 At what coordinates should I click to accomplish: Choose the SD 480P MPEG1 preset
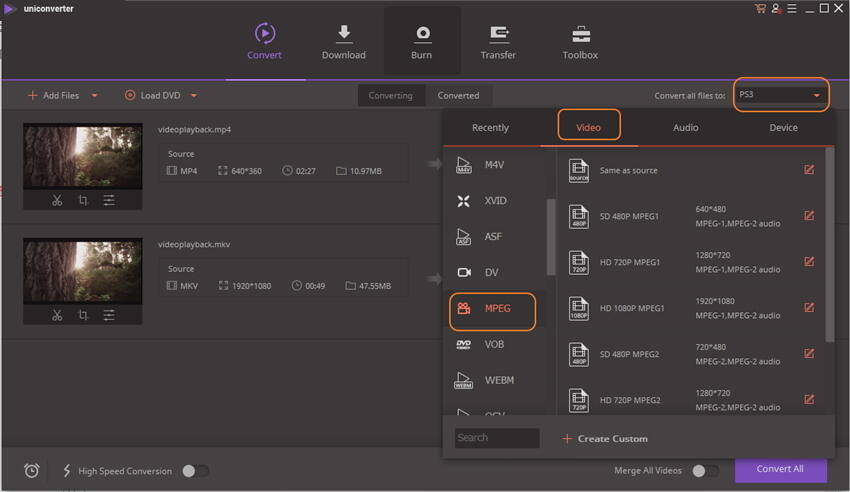[x=691, y=216]
